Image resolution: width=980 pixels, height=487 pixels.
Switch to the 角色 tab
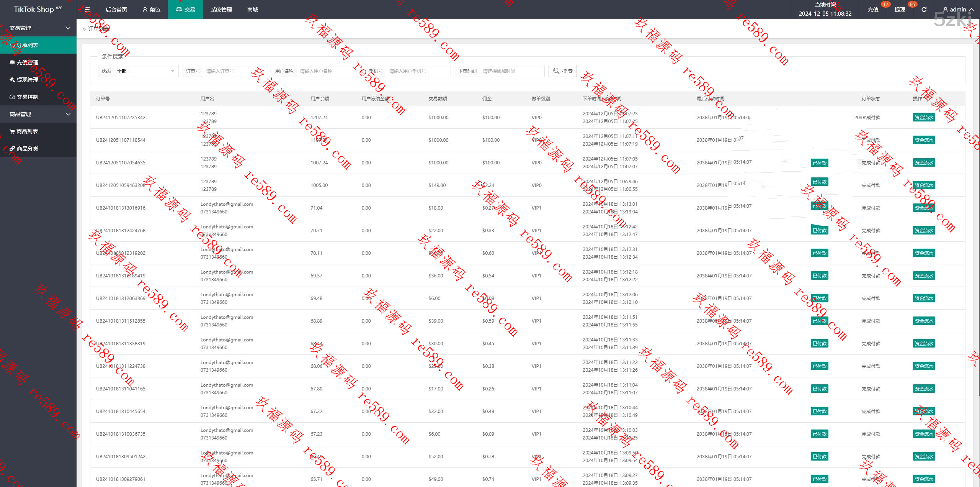pos(151,10)
